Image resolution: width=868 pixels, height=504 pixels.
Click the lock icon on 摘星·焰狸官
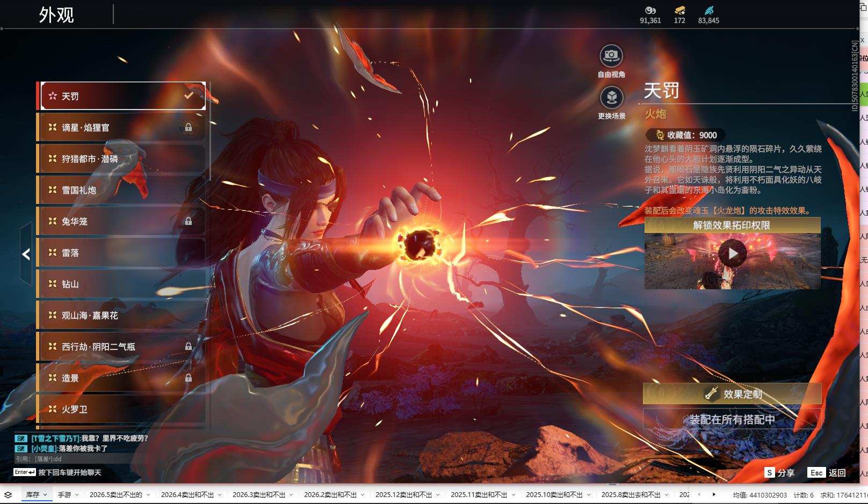point(189,127)
